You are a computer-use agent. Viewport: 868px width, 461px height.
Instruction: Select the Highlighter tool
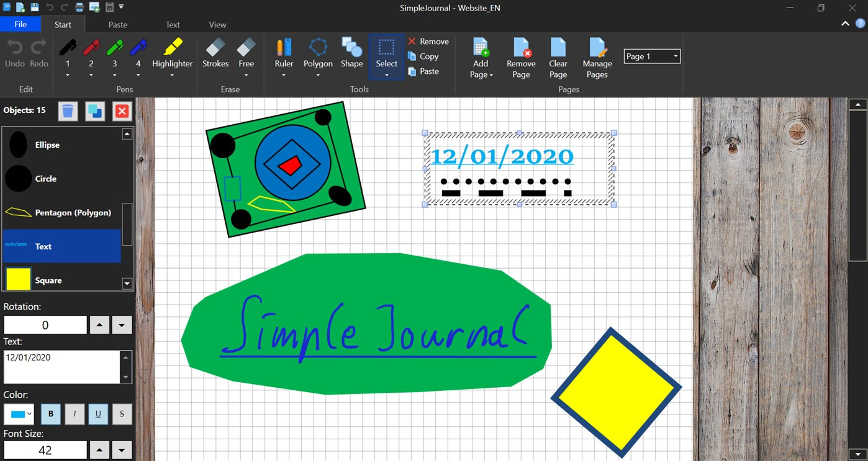click(172, 53)
